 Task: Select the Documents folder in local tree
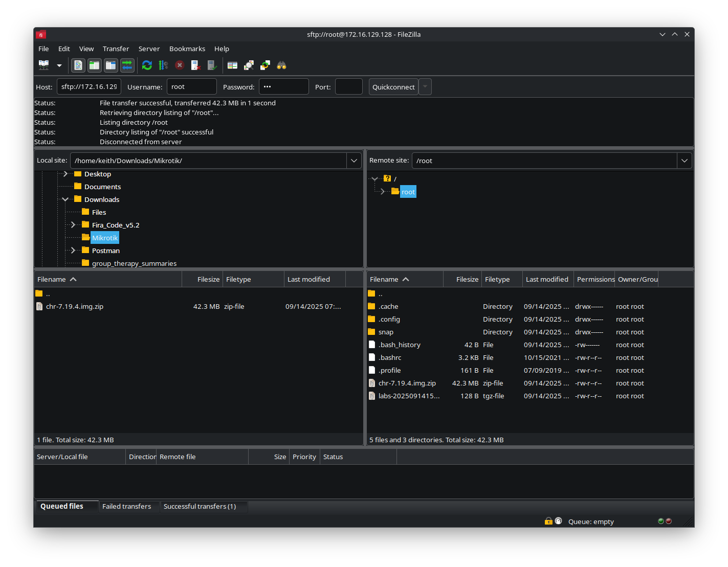(102, 187)
